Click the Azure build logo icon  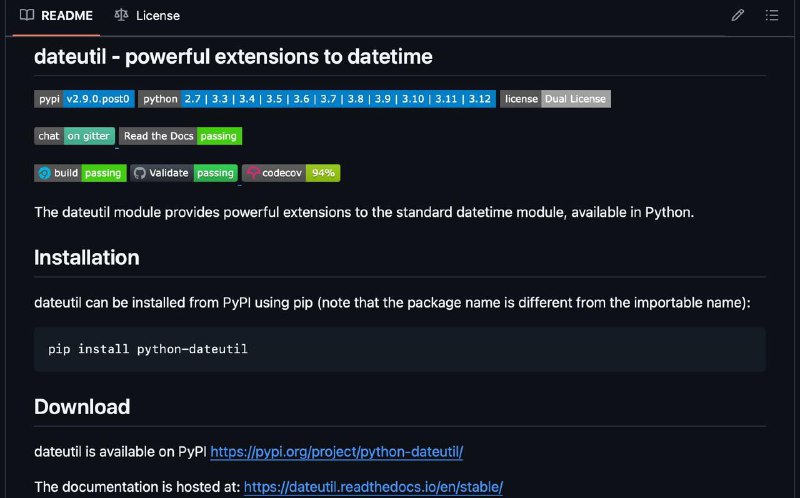click(x=44, y=173)
